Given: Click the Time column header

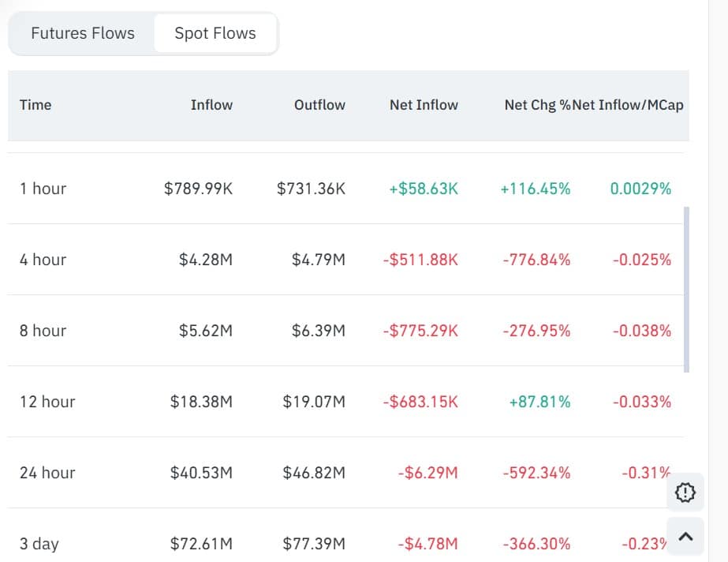Looking at the screenshot, I should (x=35, y=104).
